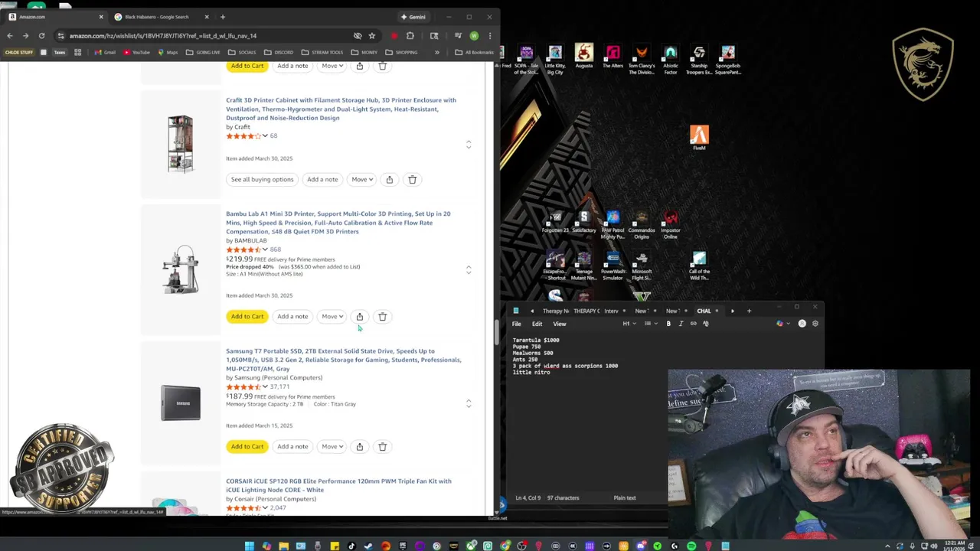Image resolution: width=980 pixels, height=551 pixels.
Task: Open the Gemini button in Chrome
Action: [x=413, y=17]
